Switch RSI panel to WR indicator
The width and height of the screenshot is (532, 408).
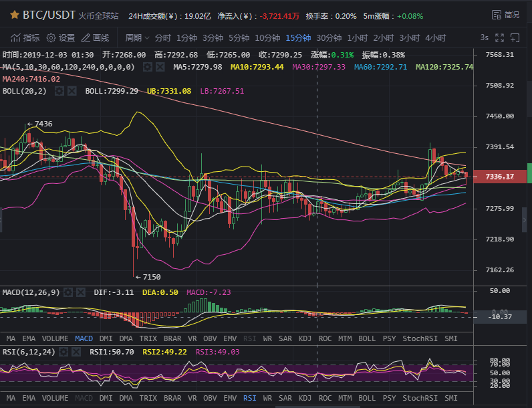coord(267,398)
